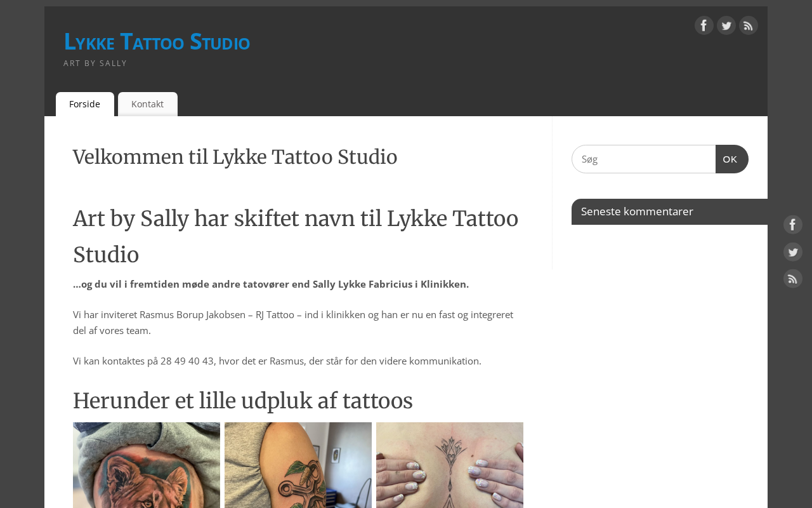
Task: Click floating Facebook icon on right edge
Action: pyautogui.click(x=793, y=225)
